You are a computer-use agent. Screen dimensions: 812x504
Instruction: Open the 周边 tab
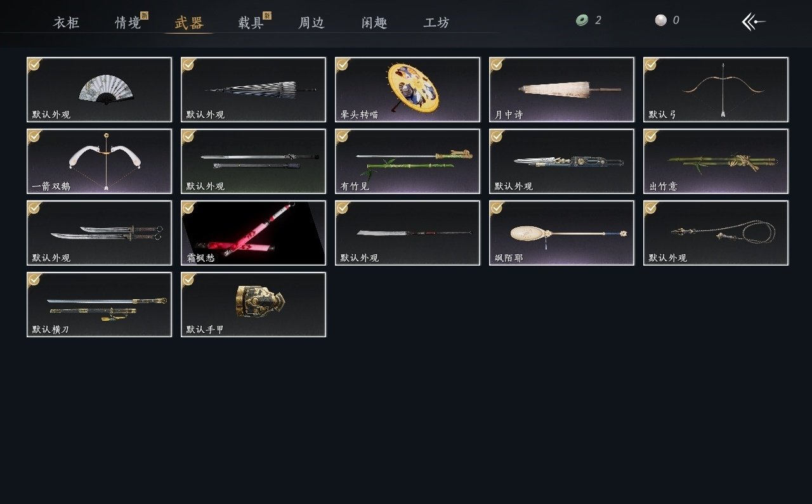(x=311, y=23)
